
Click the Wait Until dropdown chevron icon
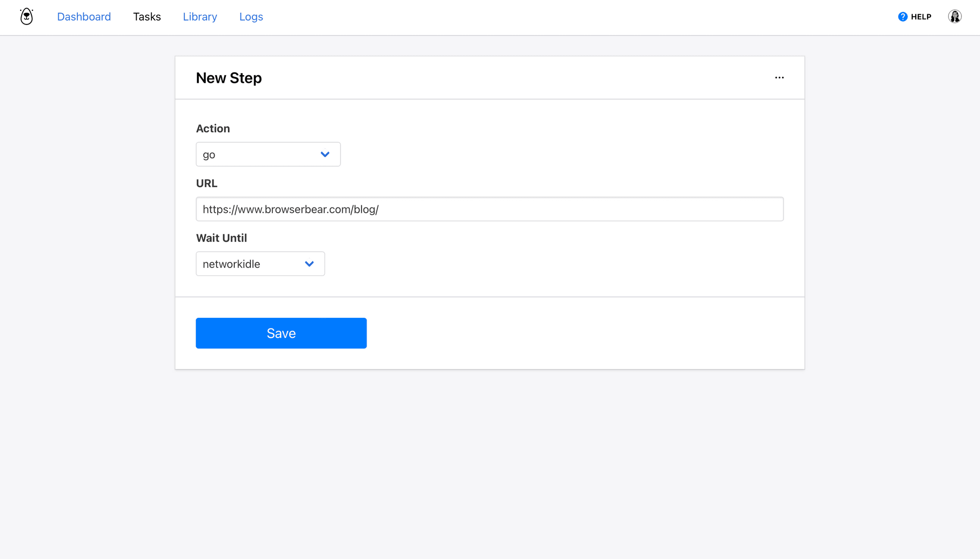(x=309, y=263)
